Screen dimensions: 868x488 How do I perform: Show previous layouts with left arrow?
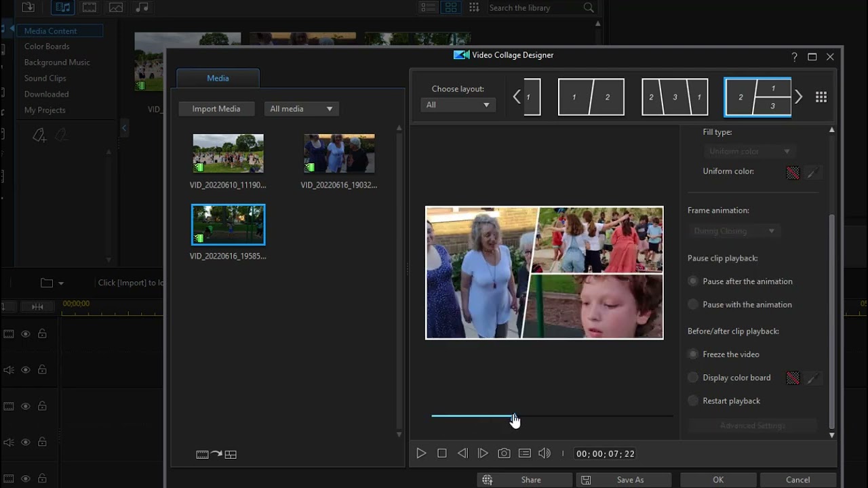tap(517, 97)
